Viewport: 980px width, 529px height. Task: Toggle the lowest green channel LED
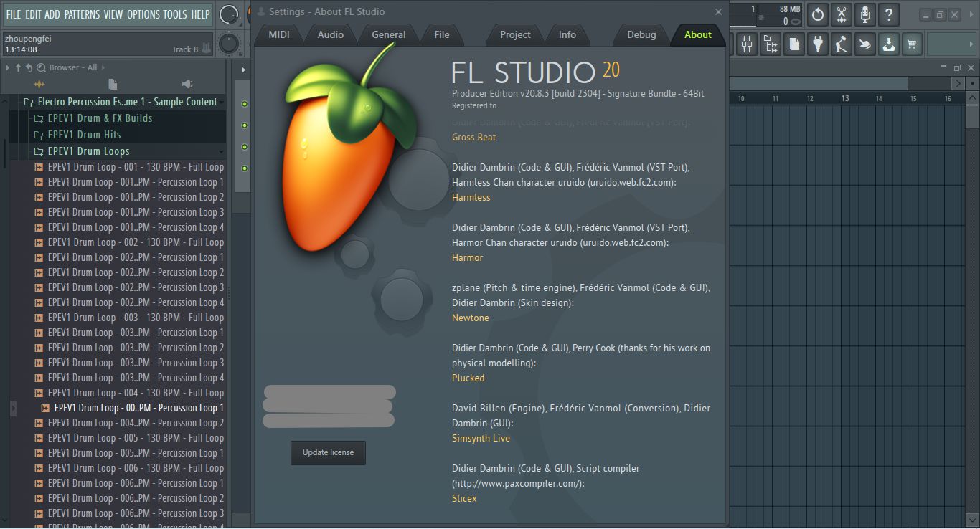244,168
